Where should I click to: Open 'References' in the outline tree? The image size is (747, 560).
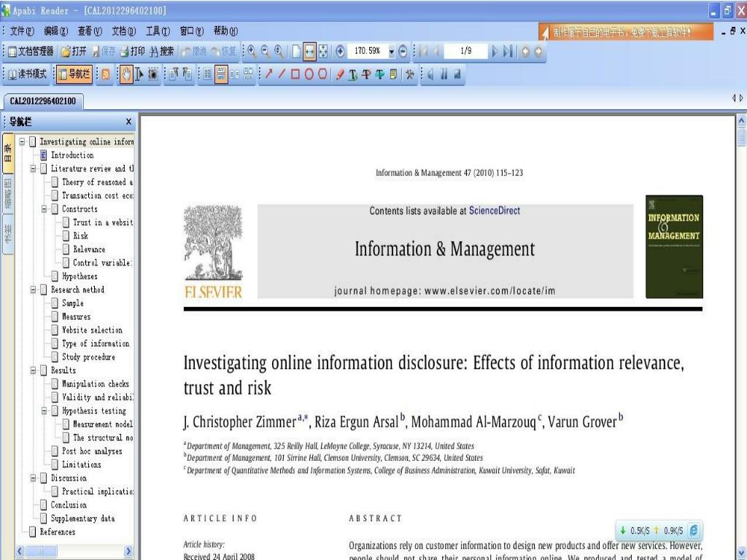58,532
